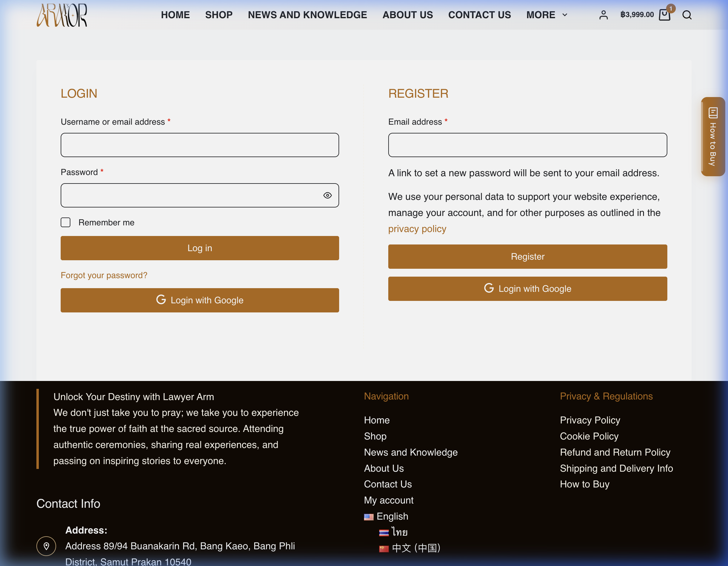Enable the Remember me checkbox

click(66, 222)
